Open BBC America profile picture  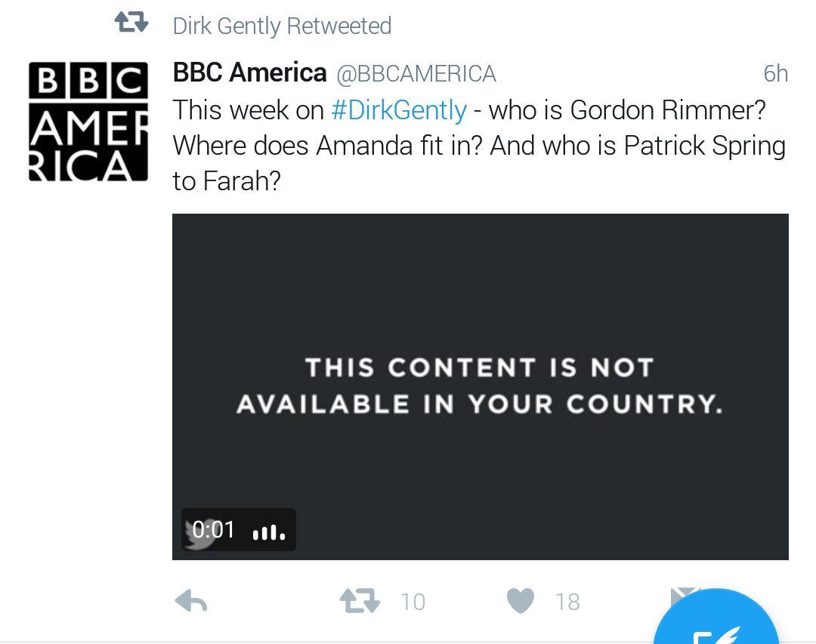coord(88,122)
